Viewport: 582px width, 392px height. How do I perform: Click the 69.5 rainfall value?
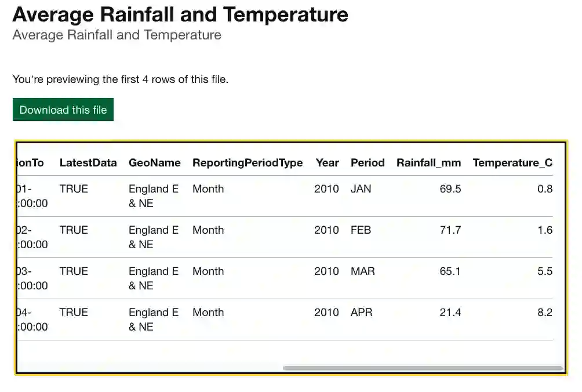point(450,189)
